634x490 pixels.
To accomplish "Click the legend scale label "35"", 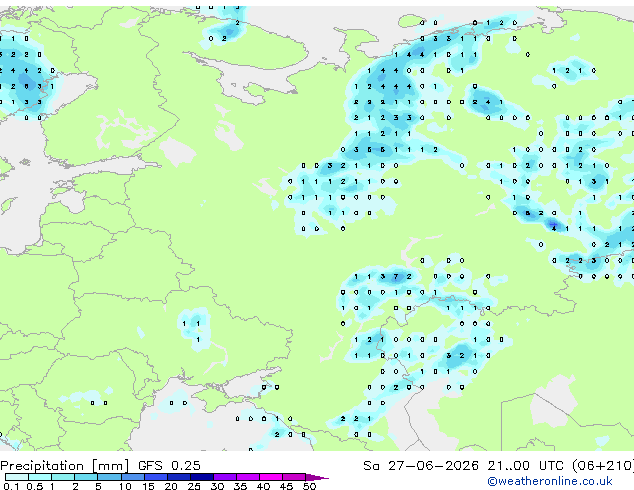I will point(240,486).
